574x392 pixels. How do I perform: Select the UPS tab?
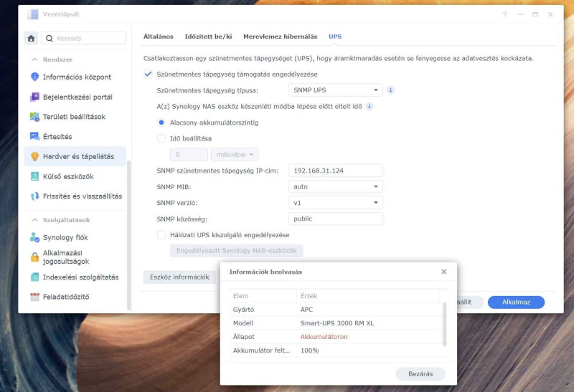[x=335, y=37]
